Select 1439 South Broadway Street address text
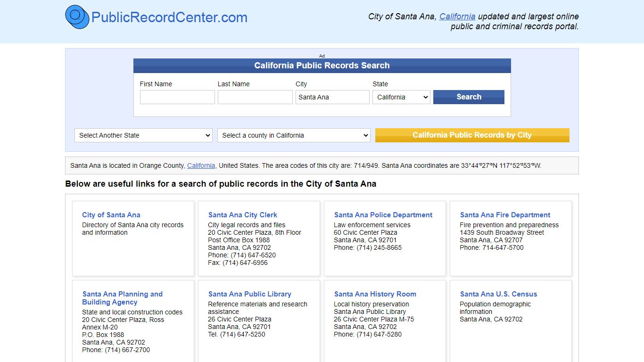 coord(502,232)
